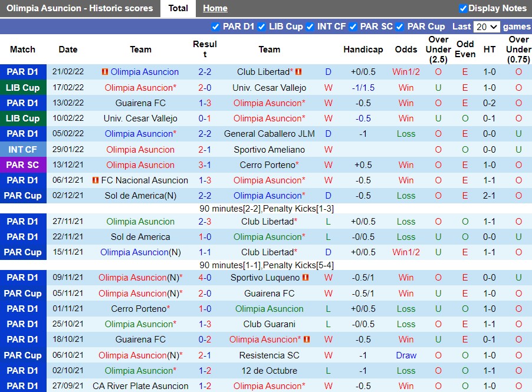Uncheck the PAR SC filter checkbox
Viewport: 532px width, 392px height.
353,27
